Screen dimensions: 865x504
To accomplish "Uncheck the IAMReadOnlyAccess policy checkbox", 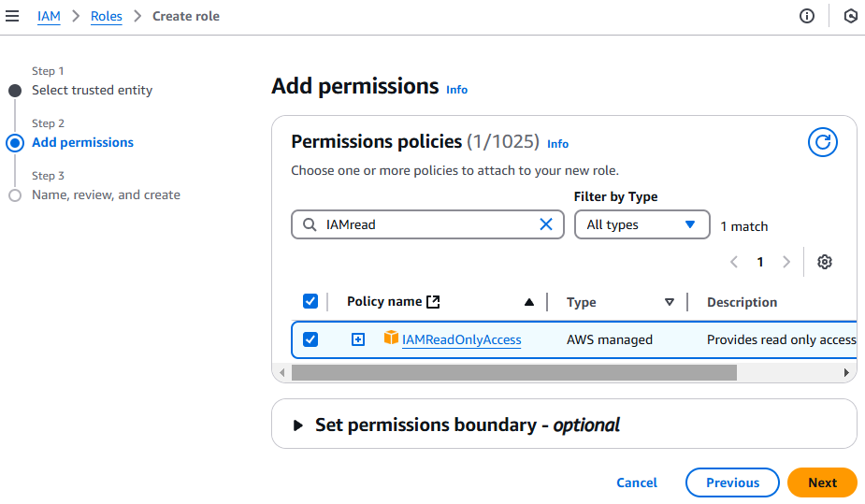I will [x=310, y=339].
